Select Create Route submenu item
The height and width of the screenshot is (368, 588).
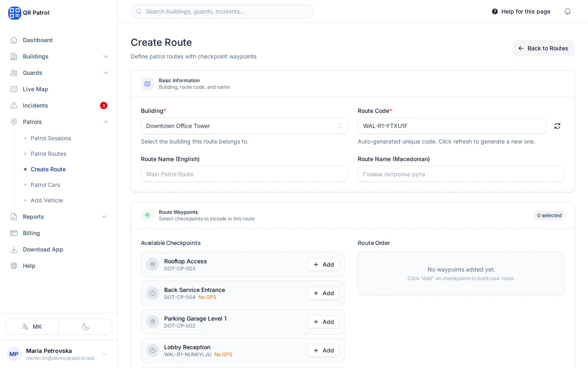point(48,169)
